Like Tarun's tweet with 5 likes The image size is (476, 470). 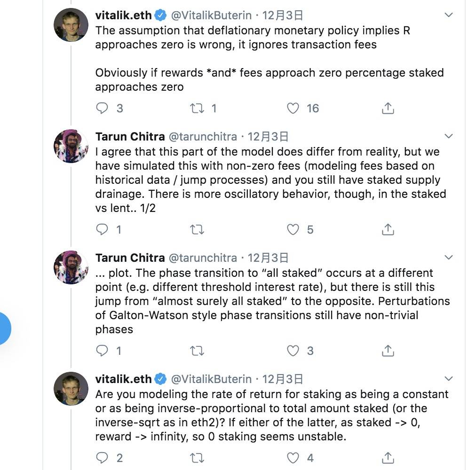pyautogui.click(x=293, y=230)
